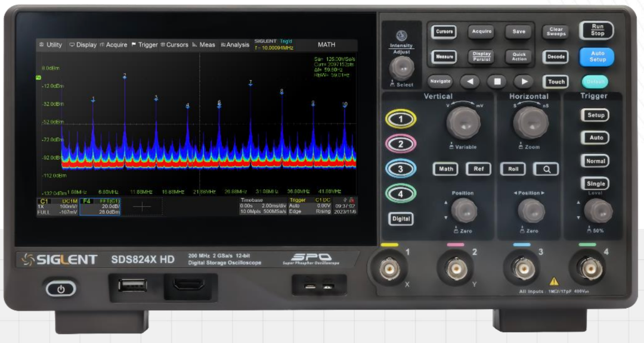Open the Analysis menu on screen
The image size is (644, 343).
[235, 45]
